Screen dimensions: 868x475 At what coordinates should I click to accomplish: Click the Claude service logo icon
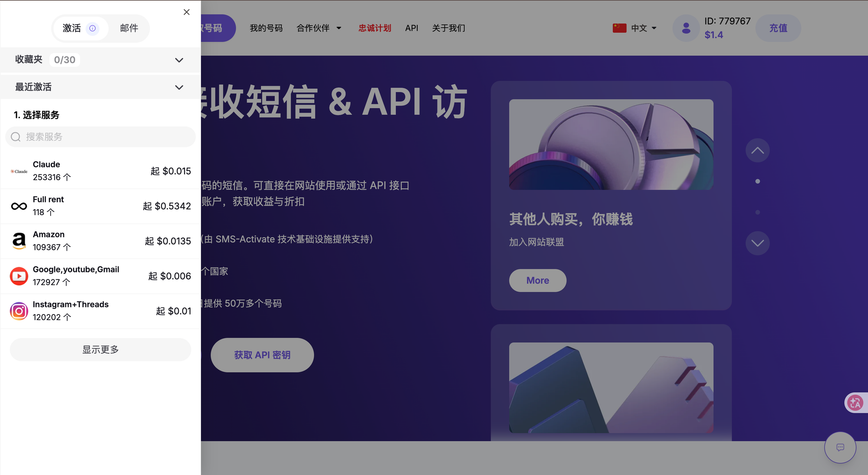19,171
